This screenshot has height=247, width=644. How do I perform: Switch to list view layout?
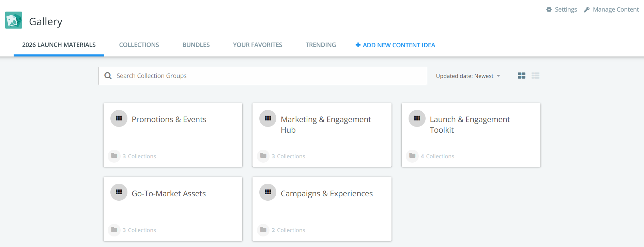535,76
